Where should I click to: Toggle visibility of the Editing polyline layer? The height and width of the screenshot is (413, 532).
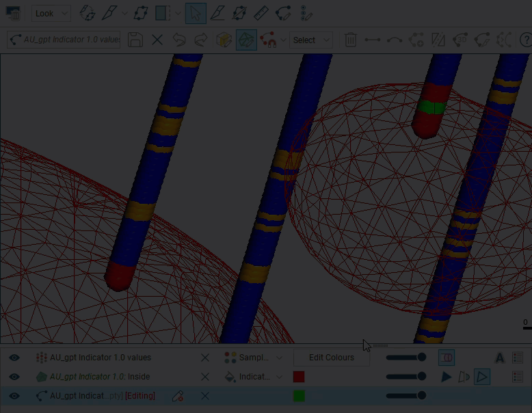click(x=14, y=396)
